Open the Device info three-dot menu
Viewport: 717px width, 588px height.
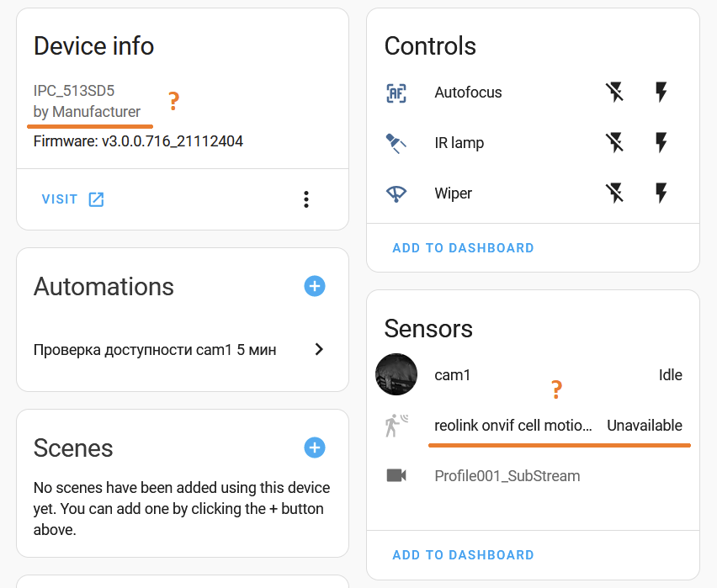pos(306,199)
